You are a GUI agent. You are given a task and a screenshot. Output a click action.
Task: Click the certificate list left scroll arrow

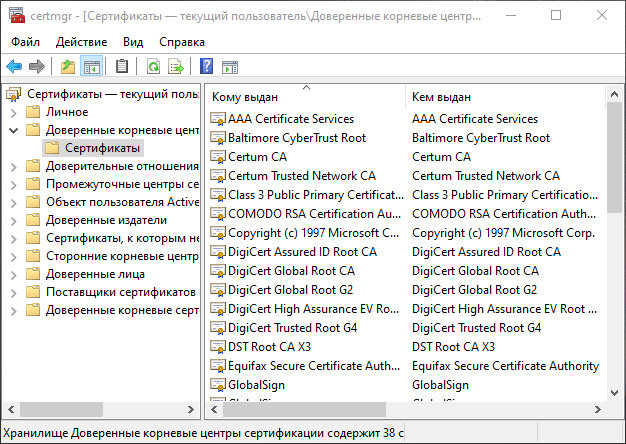(x=214, y=409)
